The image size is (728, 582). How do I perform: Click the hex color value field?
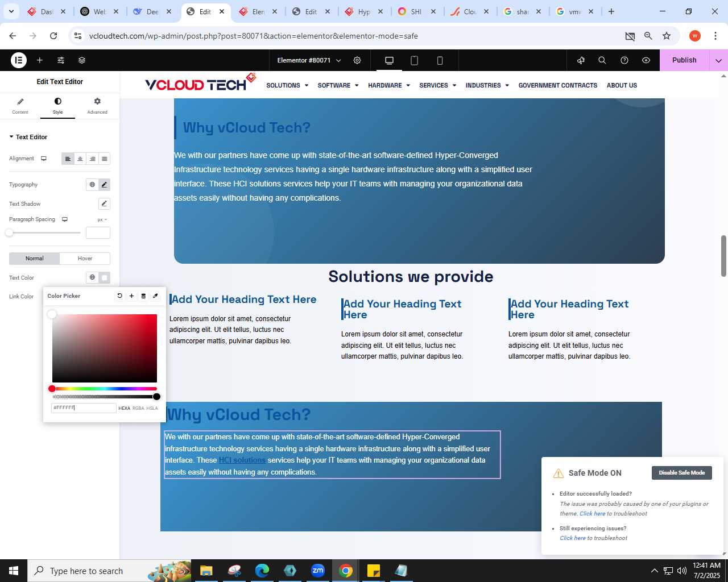84,408
